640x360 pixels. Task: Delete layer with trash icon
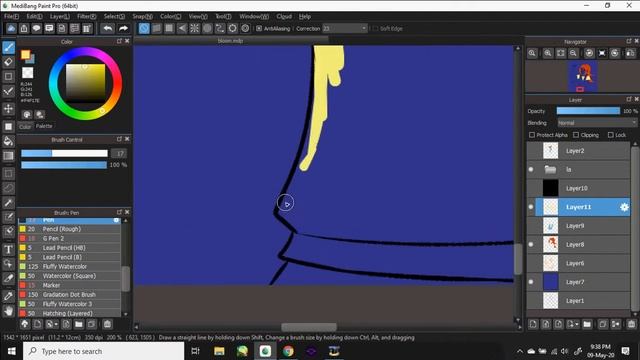click(631, 324)
